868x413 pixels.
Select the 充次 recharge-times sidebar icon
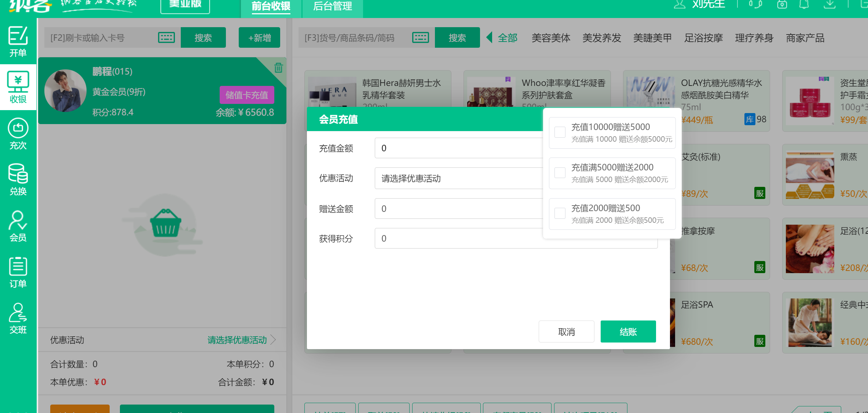(18, 134)
